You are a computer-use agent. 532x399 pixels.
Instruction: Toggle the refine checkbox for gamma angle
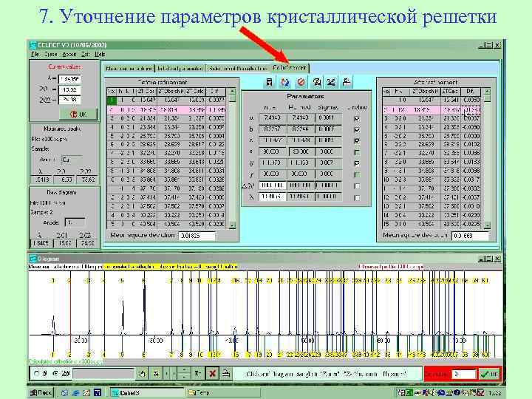[x=357, y=174]
